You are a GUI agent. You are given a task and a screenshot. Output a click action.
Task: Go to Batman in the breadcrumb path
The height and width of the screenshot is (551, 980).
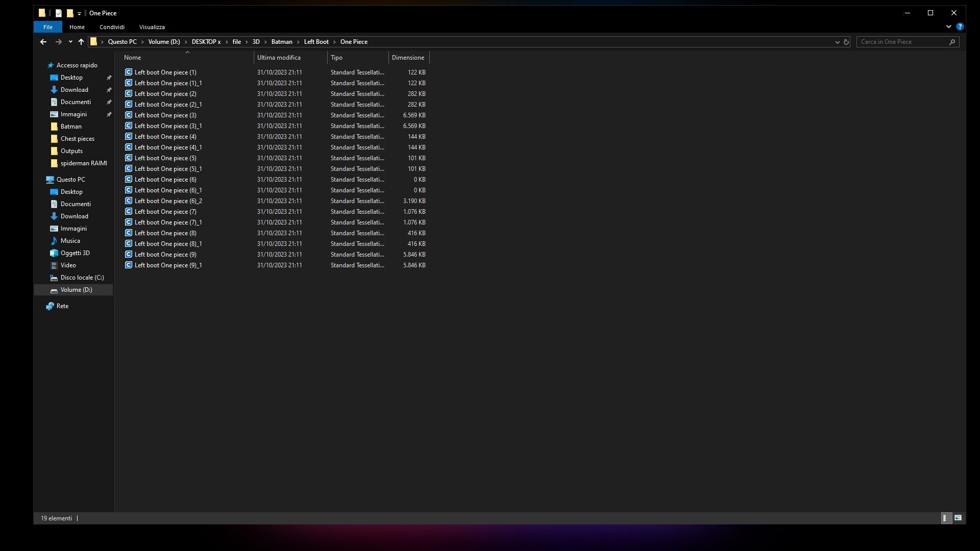(x=282, y=42)
